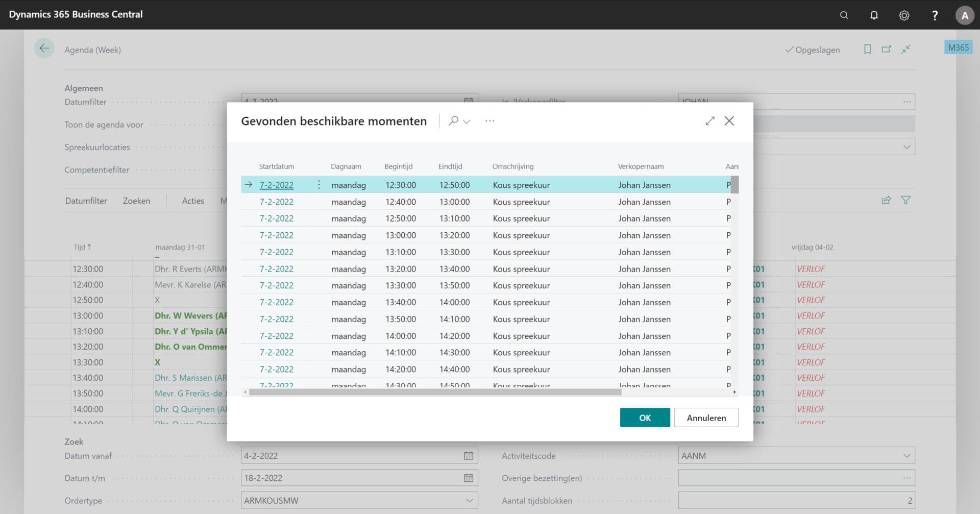980x514 pixels.
Task: Close the Gevonden beschikbare momenten dialog
Action: [x=729, y=121]
